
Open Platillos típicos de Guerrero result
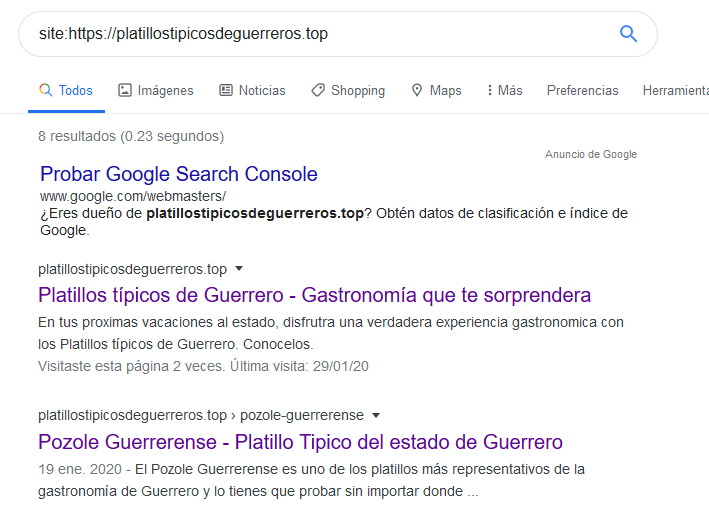(314, 295)
